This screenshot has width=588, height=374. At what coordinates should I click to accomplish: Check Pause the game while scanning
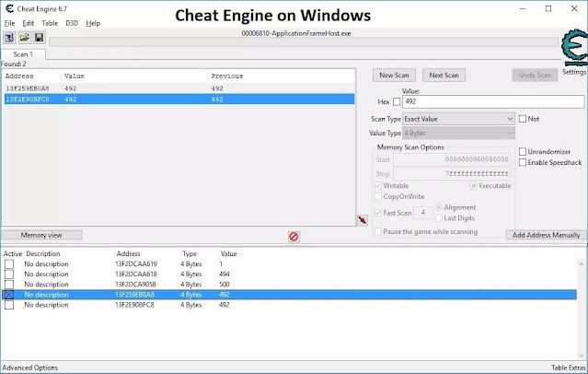tap(378, 232)
